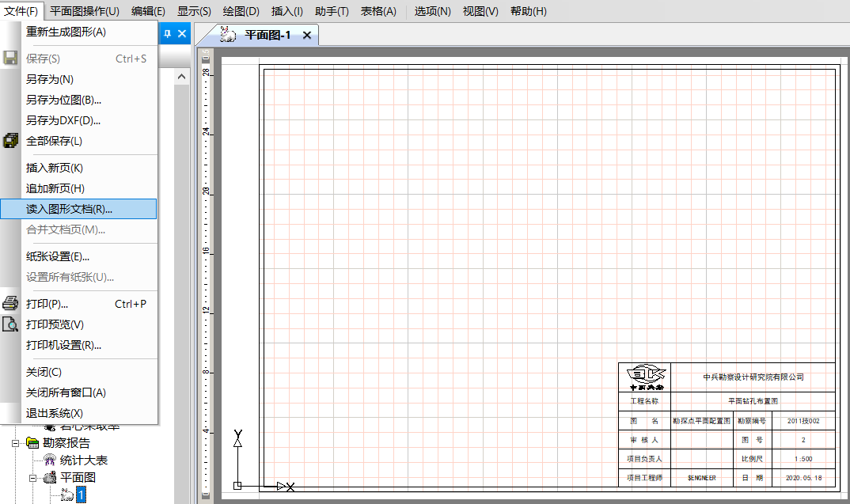Open 纸张设置(E)... from the menu
Screen dimensions: 850x504
point(58,256)
